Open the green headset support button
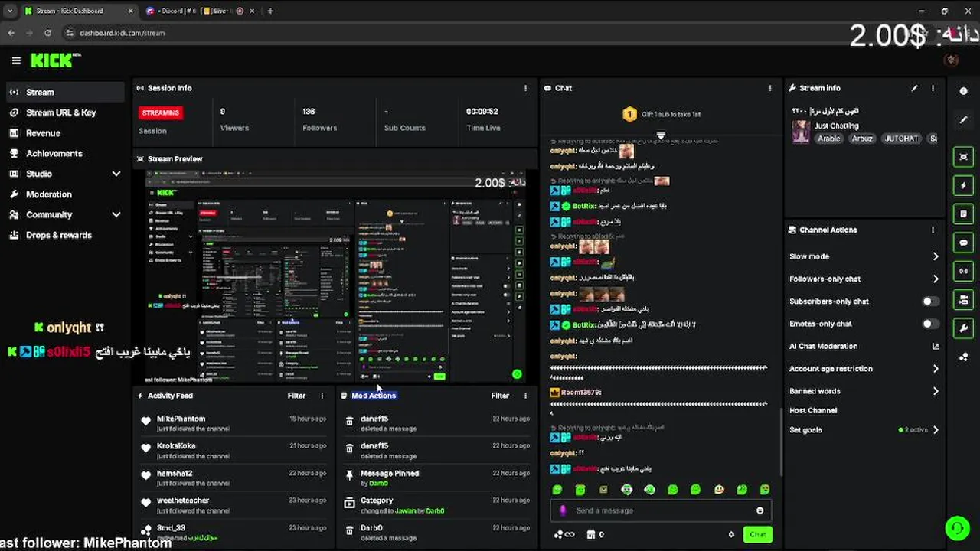 pyautogui.click(x=956, y=528)
